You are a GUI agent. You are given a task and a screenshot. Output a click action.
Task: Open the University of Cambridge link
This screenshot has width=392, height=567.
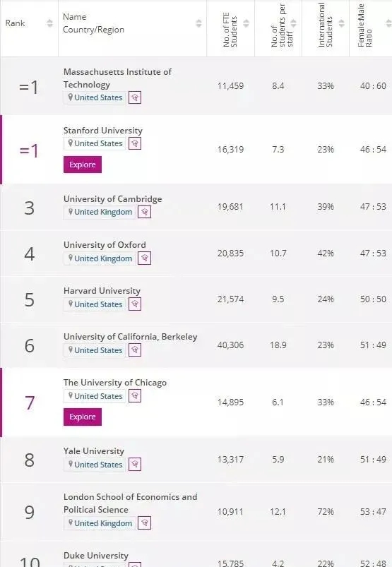(x=112, y=199)
